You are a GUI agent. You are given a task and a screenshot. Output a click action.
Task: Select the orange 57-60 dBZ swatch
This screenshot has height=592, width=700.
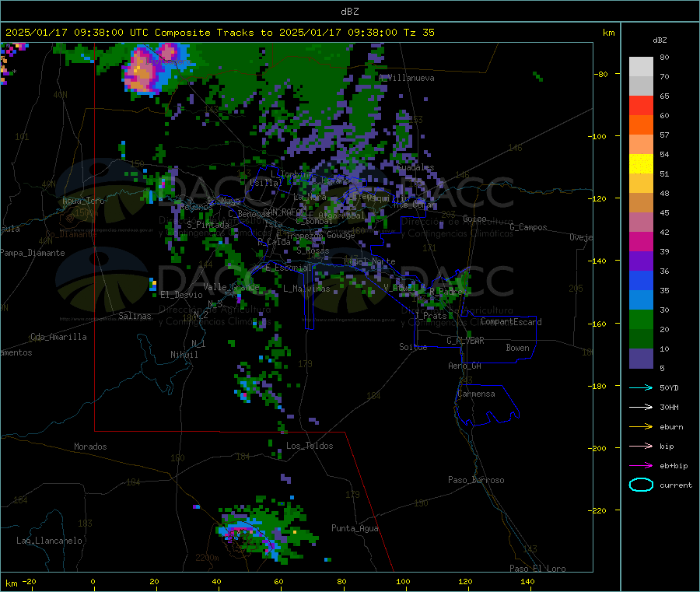641,125
